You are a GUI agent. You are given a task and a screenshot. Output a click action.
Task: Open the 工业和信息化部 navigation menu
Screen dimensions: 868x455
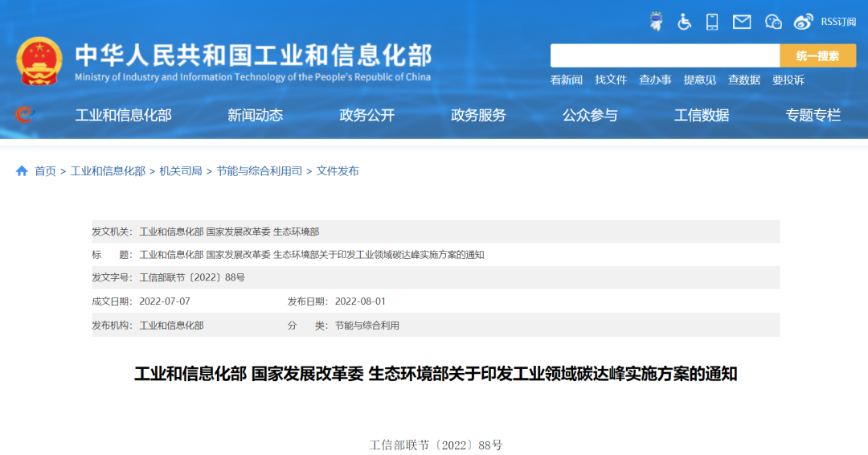(x=124, y=115)
